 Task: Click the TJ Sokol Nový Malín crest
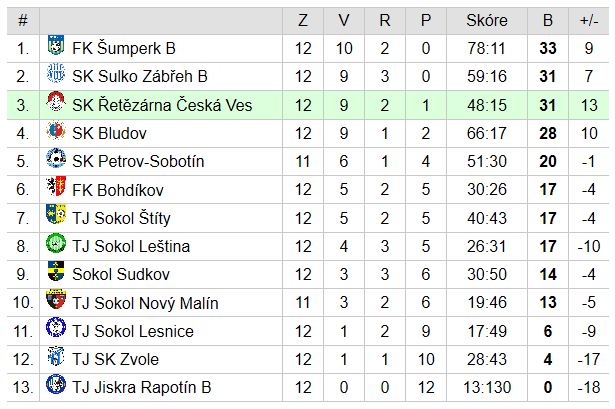[x=56, y=300]
